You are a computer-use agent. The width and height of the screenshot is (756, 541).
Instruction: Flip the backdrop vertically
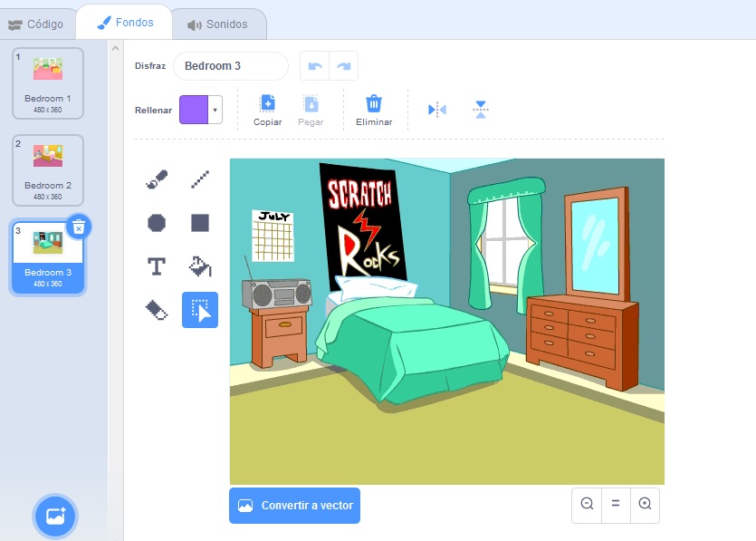point(481,110)
